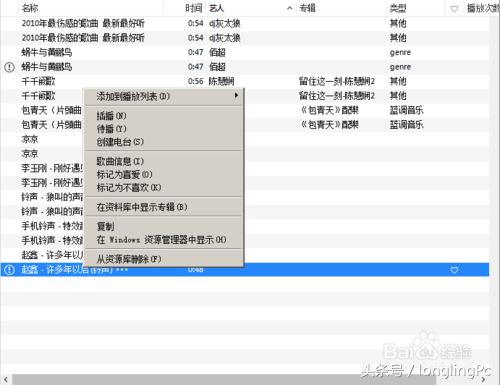Sort by the 名称 column header
The image size is (500, 385).
[30, 8]
